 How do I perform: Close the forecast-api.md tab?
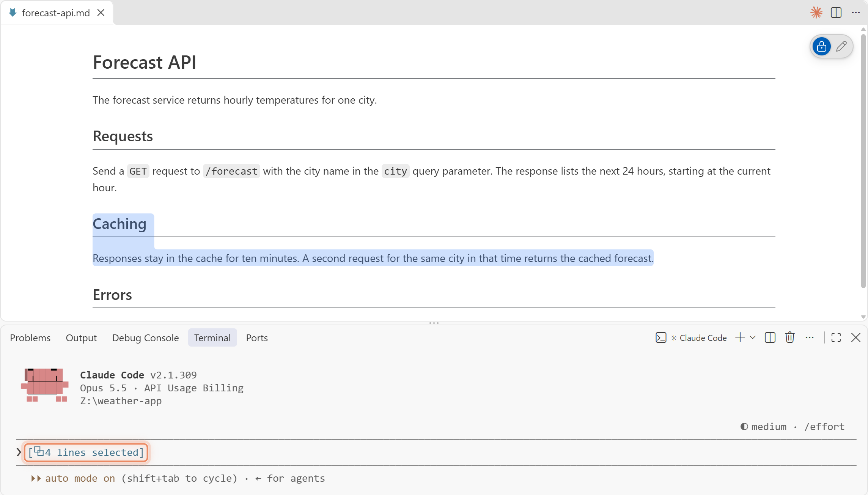click(101, 13)
